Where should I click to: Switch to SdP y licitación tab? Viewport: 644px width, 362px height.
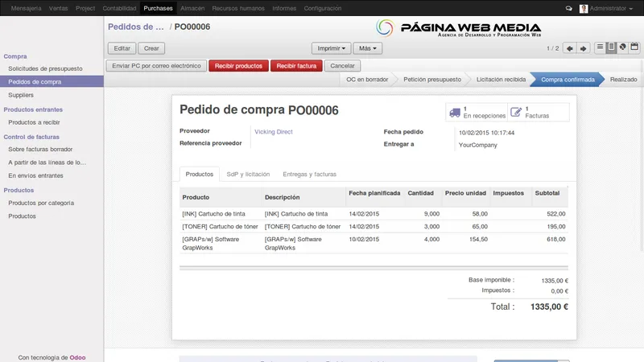pos(248,174)
